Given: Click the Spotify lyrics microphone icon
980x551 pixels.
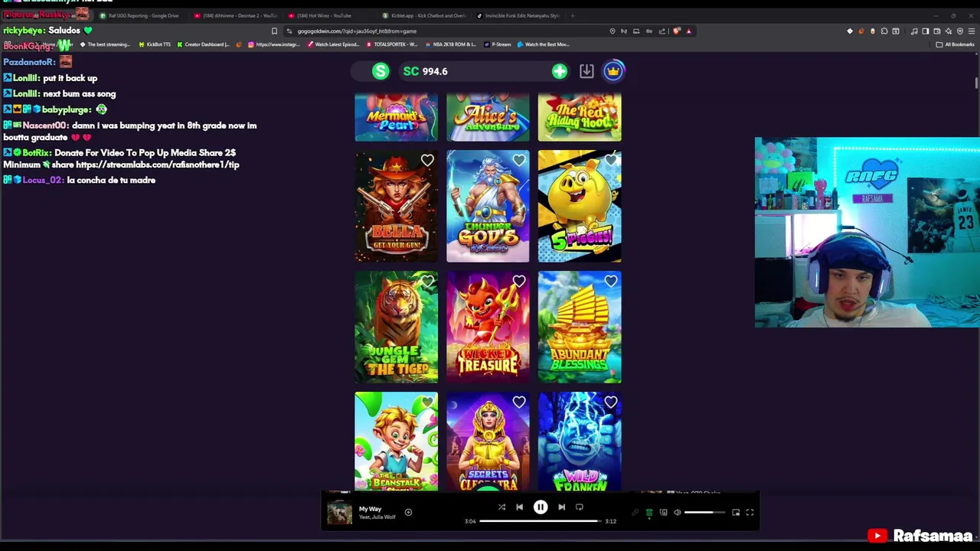Looking at the screenshot, I should (x=635, y=513).
